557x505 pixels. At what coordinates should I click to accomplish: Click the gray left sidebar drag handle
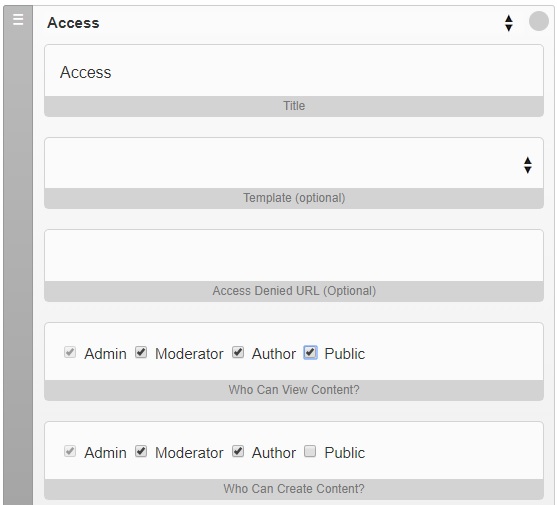tap(18, 255)
